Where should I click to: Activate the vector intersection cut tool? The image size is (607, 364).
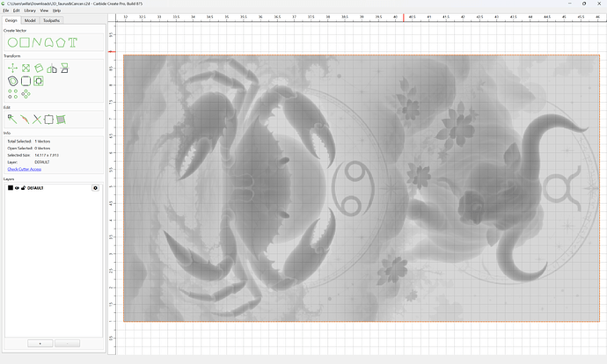coord(37,120)
